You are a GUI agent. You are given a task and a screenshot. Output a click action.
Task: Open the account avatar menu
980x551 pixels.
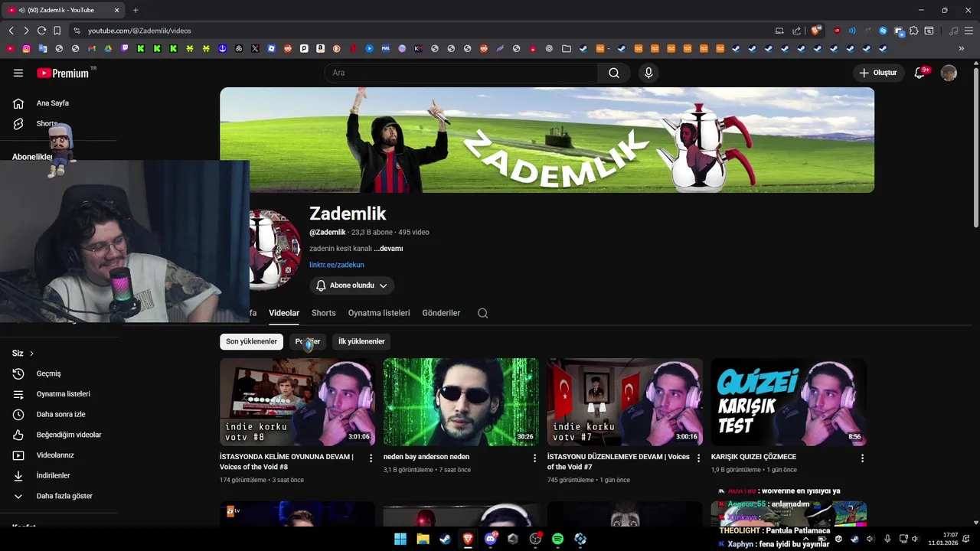coord(949,73)
